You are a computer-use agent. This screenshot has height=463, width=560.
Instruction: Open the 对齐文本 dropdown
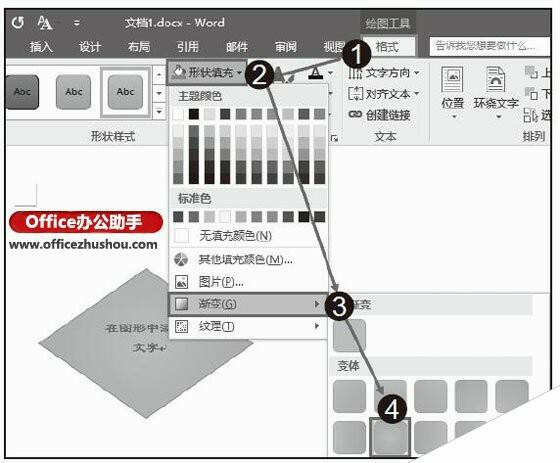tap(384, 94)
